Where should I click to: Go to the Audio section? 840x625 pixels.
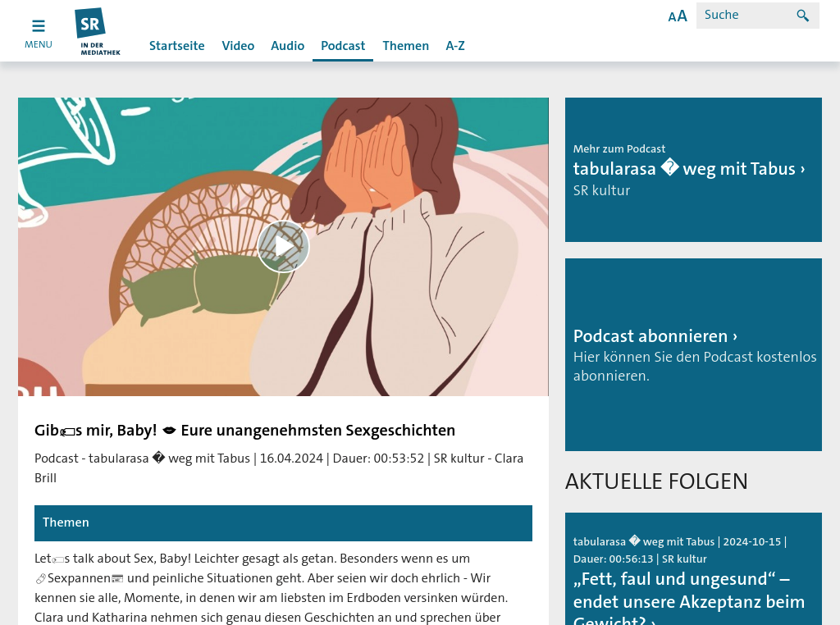pyautogui.click(x=288, y=46)
